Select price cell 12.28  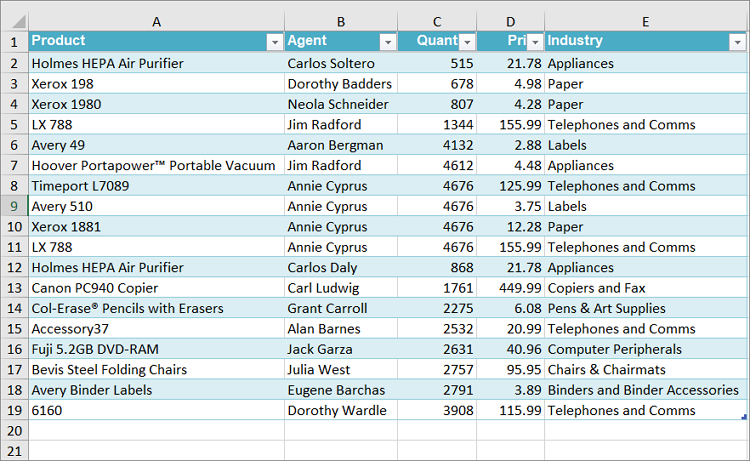pos(511,227)
